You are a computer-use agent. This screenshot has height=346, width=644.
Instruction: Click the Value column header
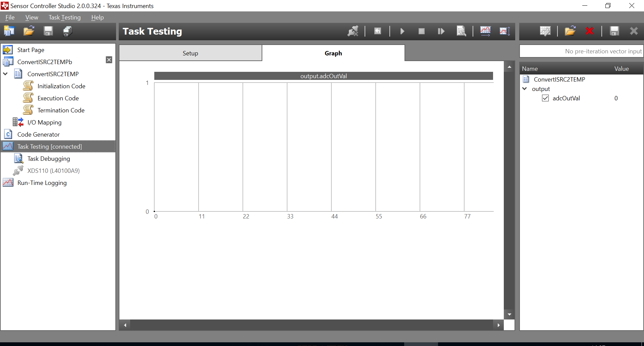pyautogui.click(x=622, y=69)
